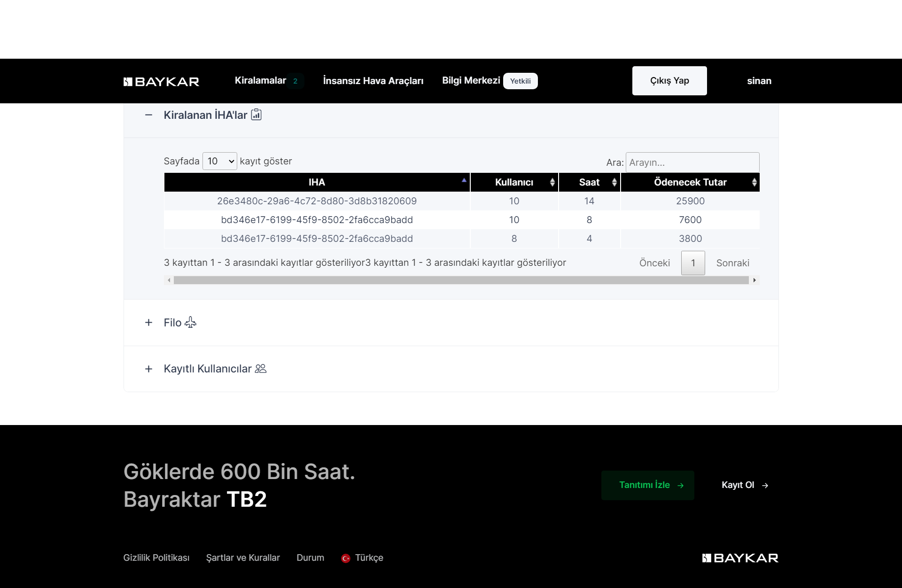The image size is (902, 588).
Task: Click the sort arrows on Saat column
Action: point(614,182)
